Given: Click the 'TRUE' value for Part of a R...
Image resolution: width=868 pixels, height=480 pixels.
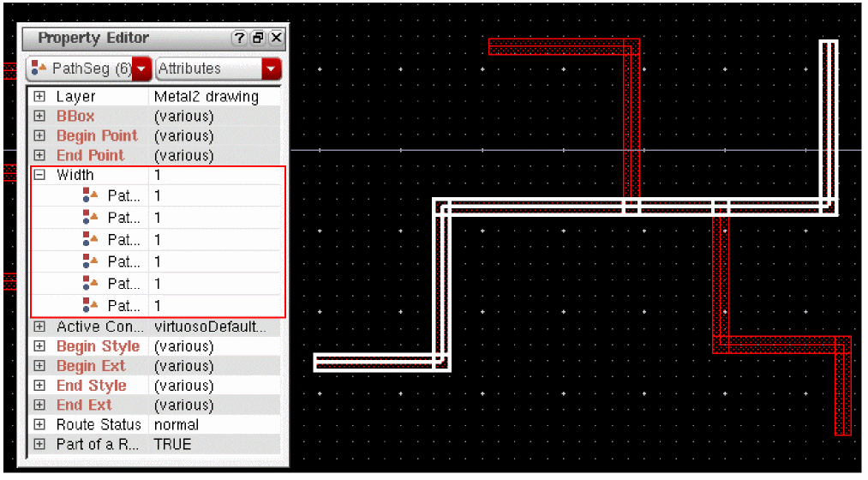Looking at the screenshot, I should 173,444.
